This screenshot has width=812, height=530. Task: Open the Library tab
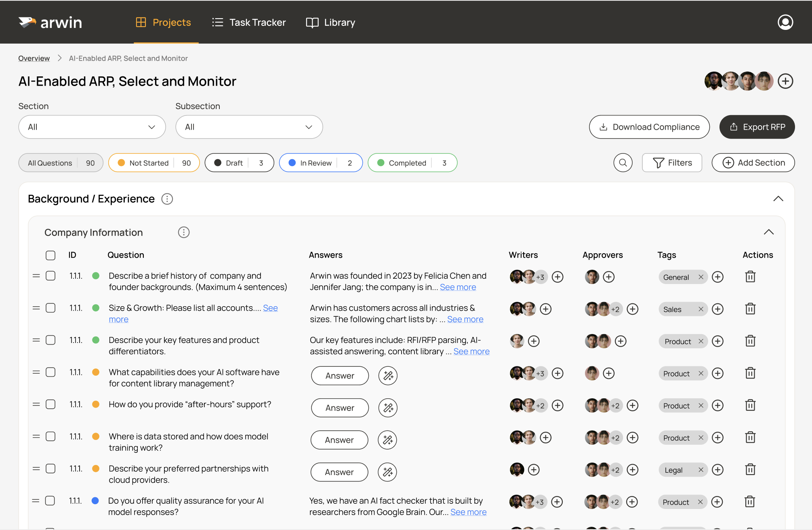coord(330,22)
